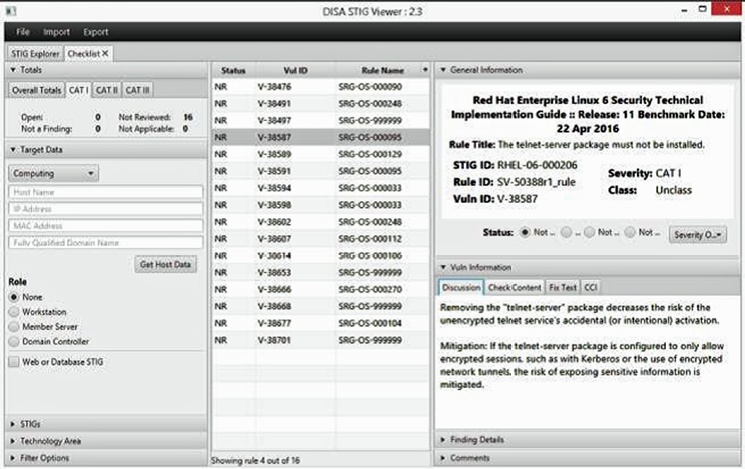Expand the Filter Options section
The image size is (745, 469).
(107, 458)
